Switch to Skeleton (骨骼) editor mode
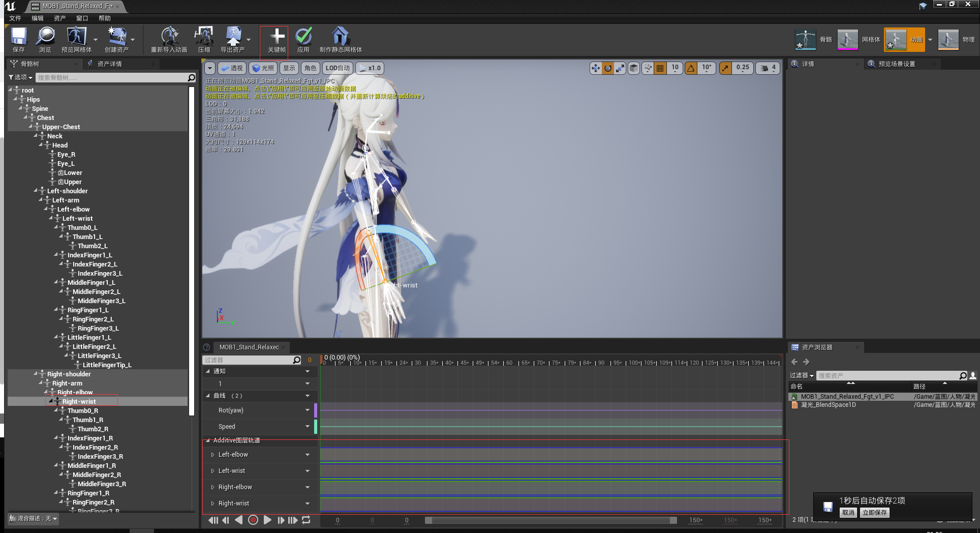The height and width of the screenshot is (533, 980). (813, 40)
